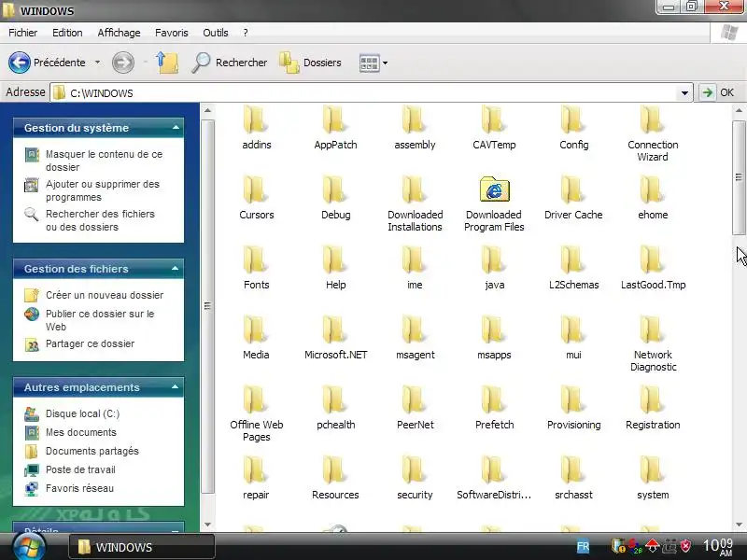Select the ehome folder icon
Image resolution: width=747 pixels, height=560 pixels.
tap(653, 189)
